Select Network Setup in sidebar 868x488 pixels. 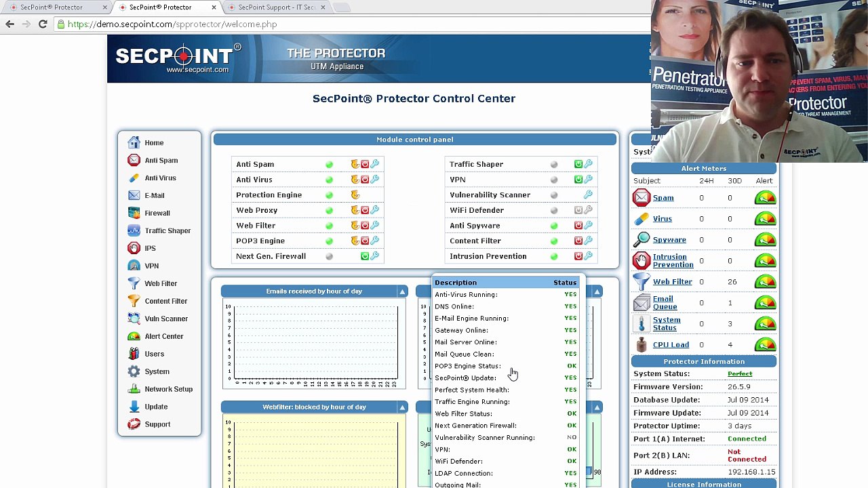(168, 390)
